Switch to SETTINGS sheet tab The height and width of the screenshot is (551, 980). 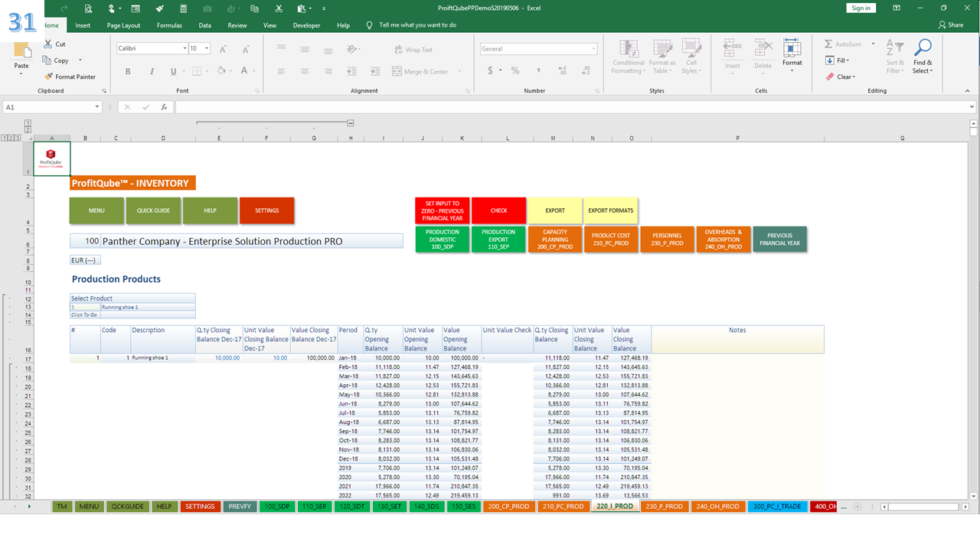(x=201, y=507)
